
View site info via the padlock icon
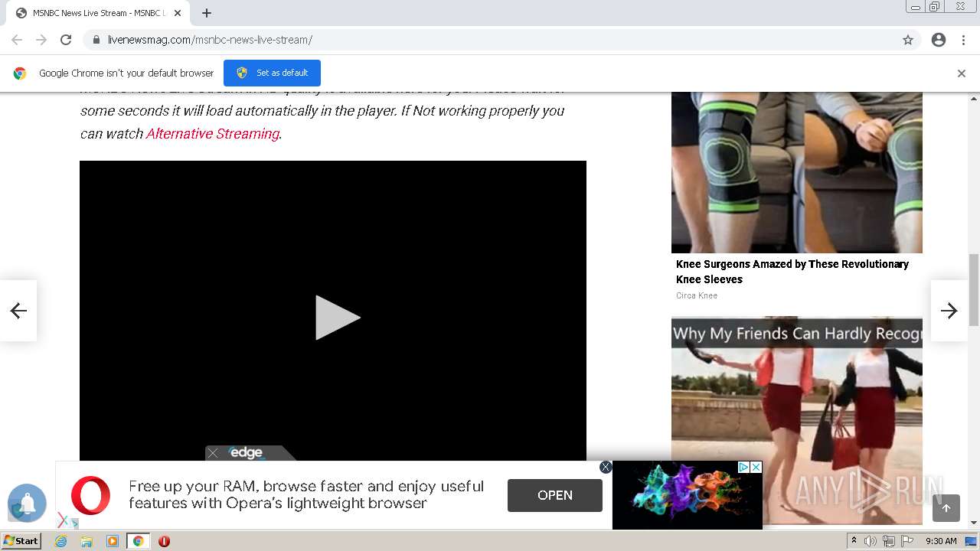[x=96, y=40]
